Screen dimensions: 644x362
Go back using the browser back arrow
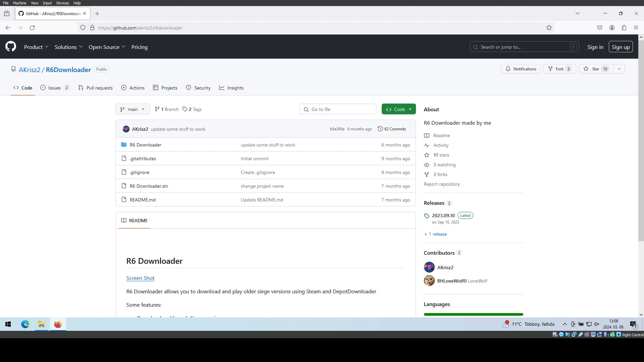tap(8, 28)
